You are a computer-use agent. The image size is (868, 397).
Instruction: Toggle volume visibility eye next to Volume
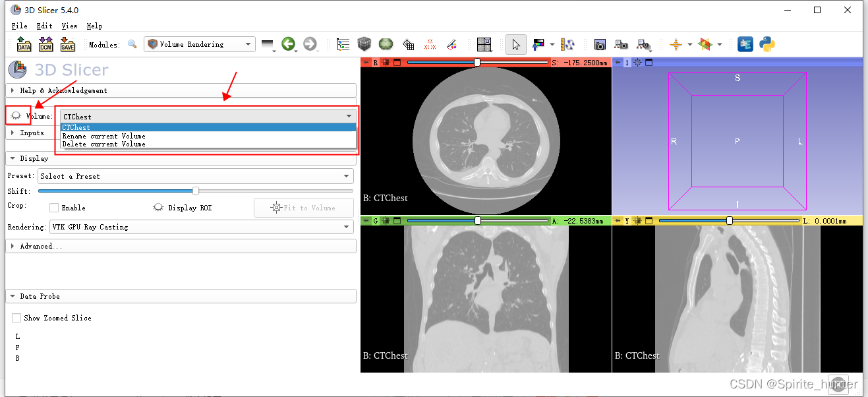click(16, 116)
